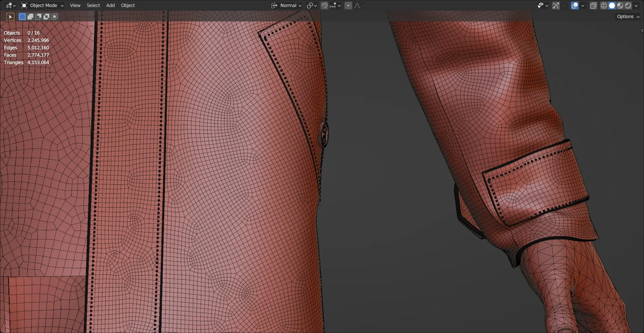Screen dimensions: 644x333
Task: Open the Add menu
Action: click(110, 5)
